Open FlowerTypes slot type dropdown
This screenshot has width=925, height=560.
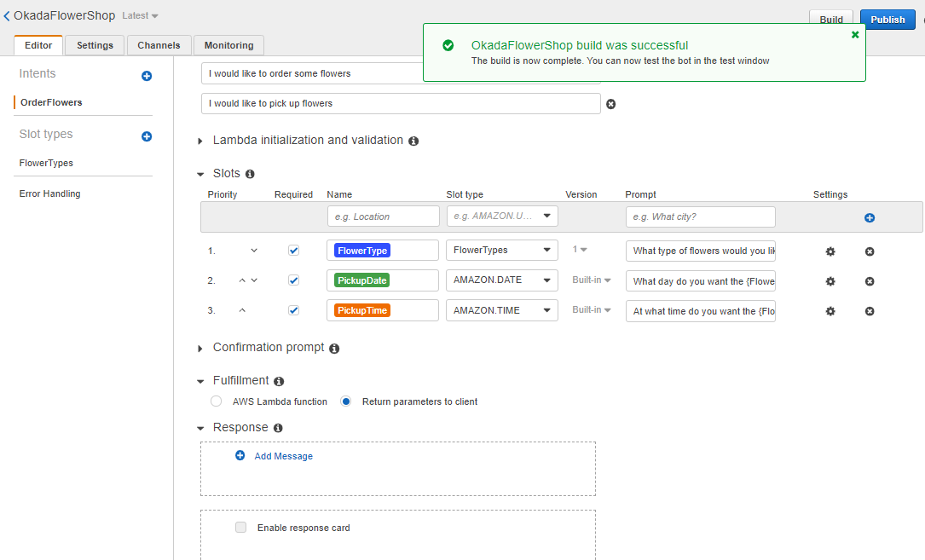coord(502,251)
